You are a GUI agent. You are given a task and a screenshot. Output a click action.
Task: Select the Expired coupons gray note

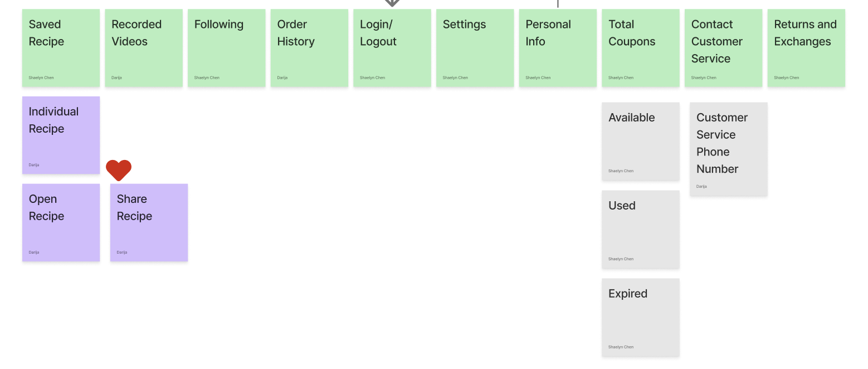641,318
